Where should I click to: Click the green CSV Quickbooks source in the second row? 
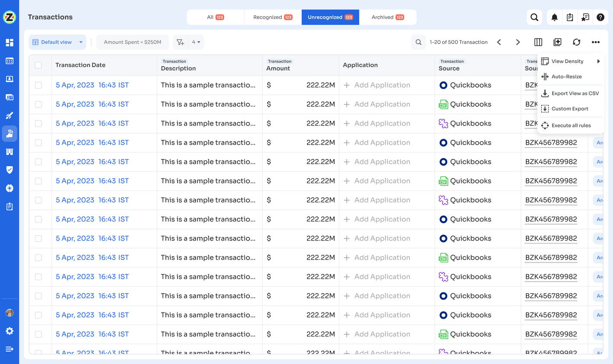(465, 104)
